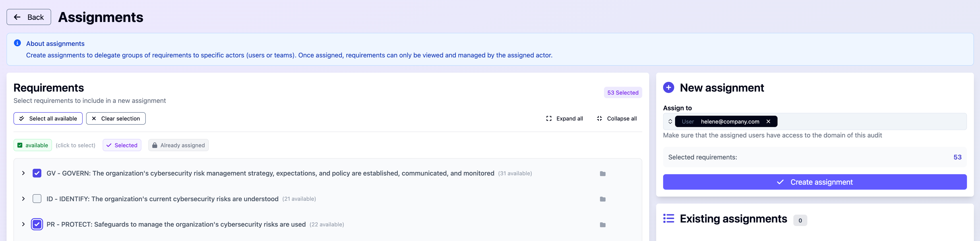The width and height of the screenshot is (980, 241).
Task: Click the info icon beside About assignments
Action: (x=17, y=43)
